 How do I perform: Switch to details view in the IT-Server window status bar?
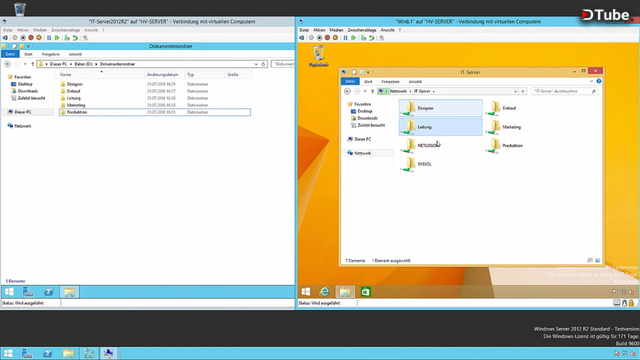[590, 260]
